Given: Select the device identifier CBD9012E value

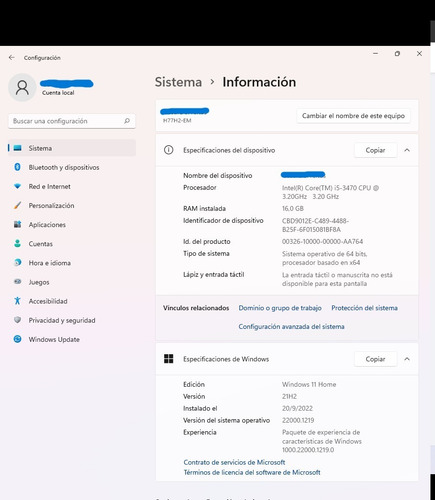Looking at the screenshot, I should pos(315,225).
